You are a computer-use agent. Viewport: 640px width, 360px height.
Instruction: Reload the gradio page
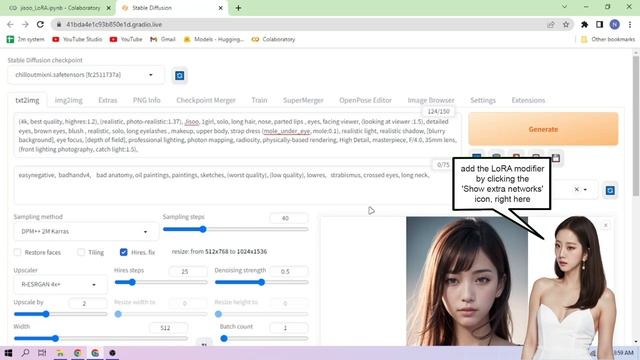point(40,24)
